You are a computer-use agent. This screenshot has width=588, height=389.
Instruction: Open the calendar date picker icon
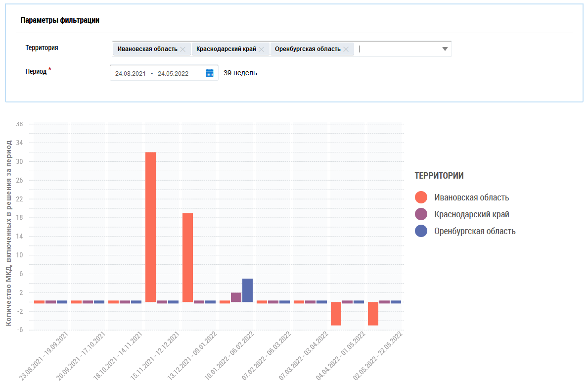pyautogui.click(x=210, y=73)
